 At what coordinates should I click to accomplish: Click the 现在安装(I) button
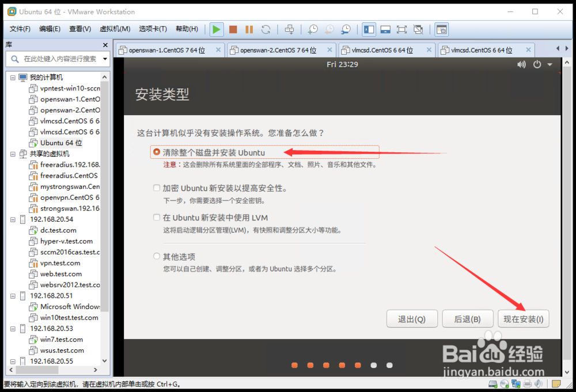click(524, 318)
